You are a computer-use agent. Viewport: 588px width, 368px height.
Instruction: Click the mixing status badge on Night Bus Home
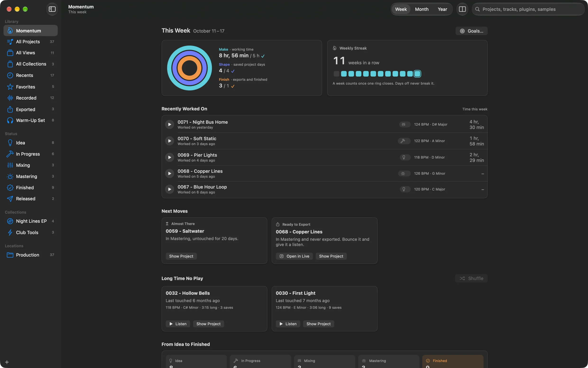(x=404, y=124)
